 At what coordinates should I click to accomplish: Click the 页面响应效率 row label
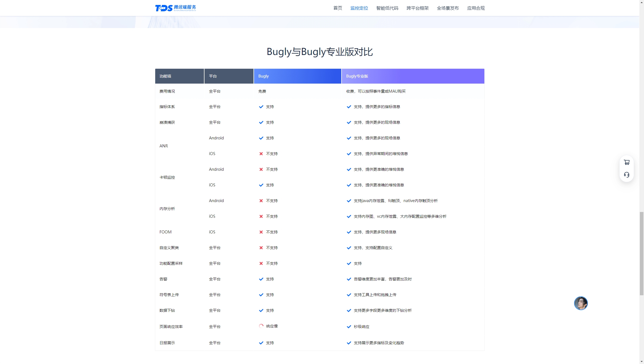tap(171, 327)
